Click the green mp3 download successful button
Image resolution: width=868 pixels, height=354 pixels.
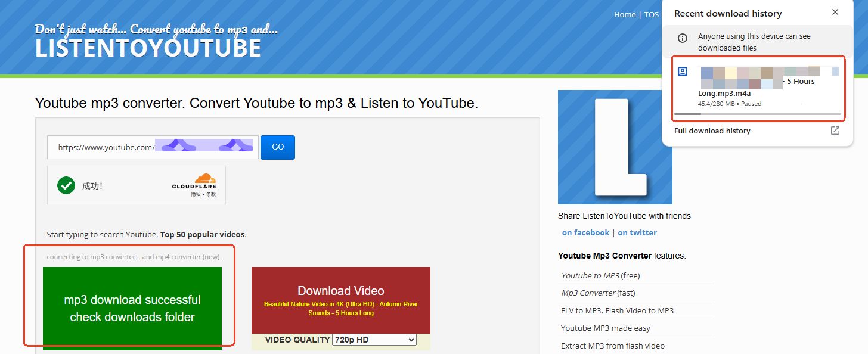(x=132, y=308)
